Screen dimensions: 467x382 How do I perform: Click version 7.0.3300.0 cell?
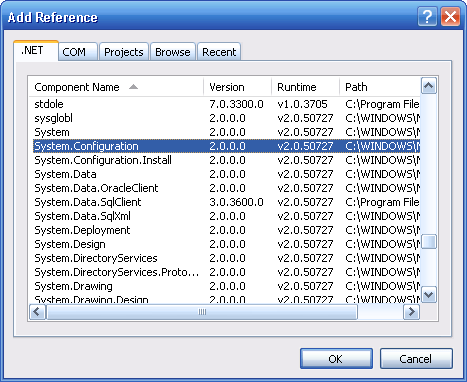pyautogui.click(x=236, y=104)
